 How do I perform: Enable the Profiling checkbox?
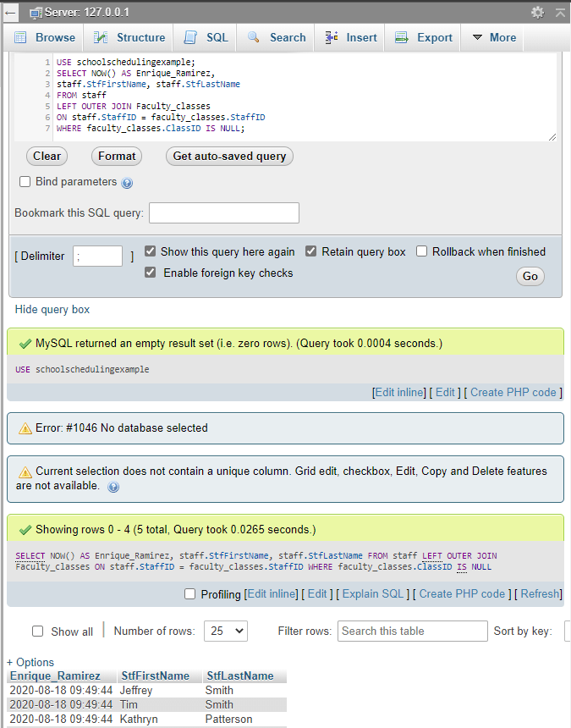[189, 593]
